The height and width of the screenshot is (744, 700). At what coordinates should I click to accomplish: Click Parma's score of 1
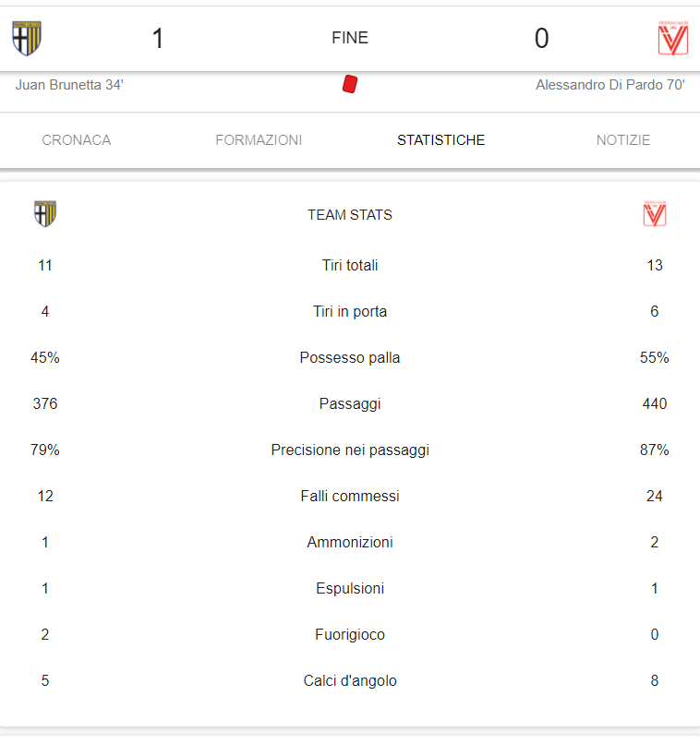click(158, 39)
